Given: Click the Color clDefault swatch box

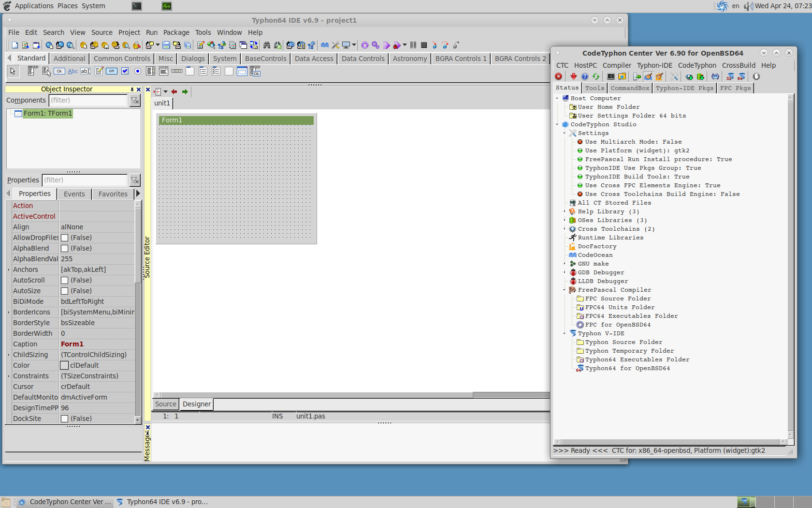Looking at the screenshot, I should [x=64, y=365].
